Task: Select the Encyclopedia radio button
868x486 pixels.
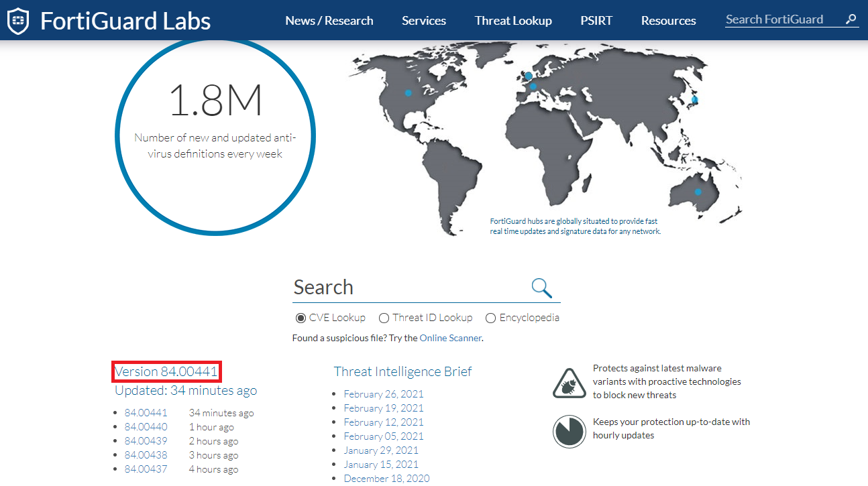Action: point(490,318)
